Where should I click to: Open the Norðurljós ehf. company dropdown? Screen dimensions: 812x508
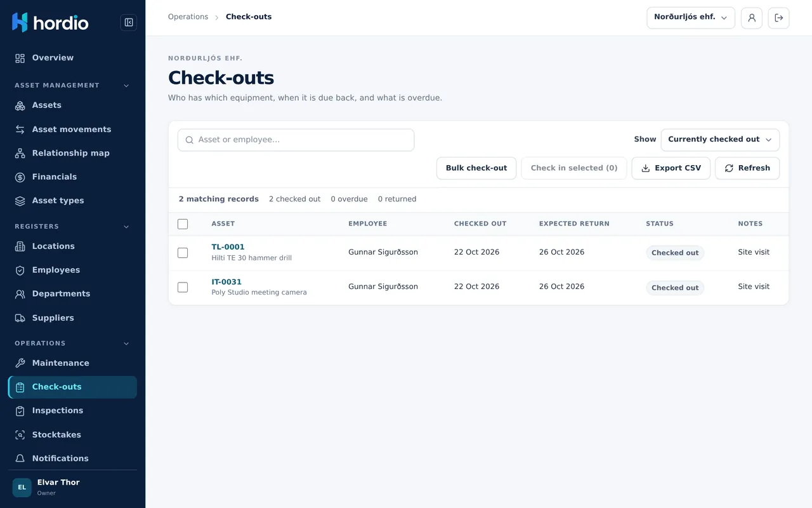tap(691, 18)
